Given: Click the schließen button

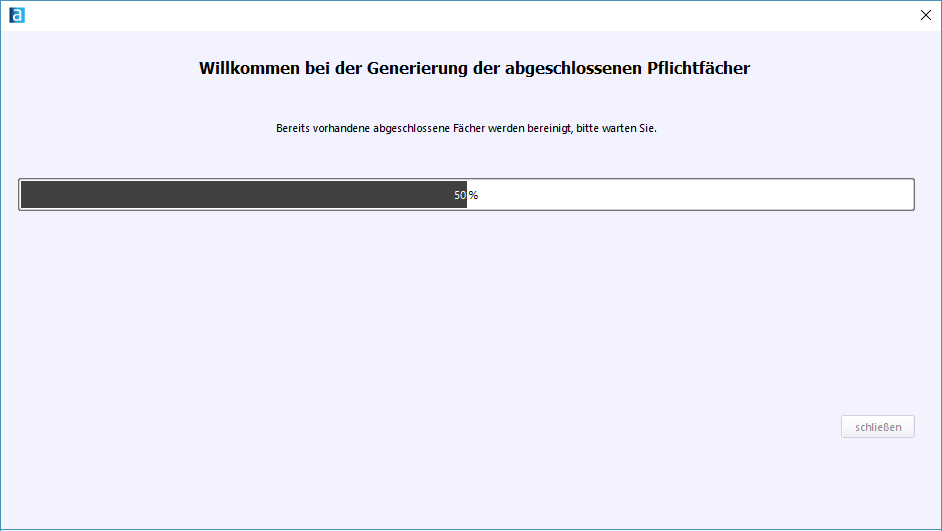Looking at the screenshot, I should [878, 426].
